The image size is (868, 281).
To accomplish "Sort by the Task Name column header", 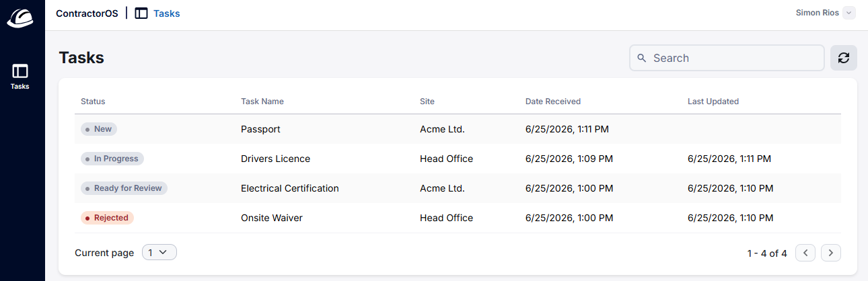I will [x=262, y=102].
